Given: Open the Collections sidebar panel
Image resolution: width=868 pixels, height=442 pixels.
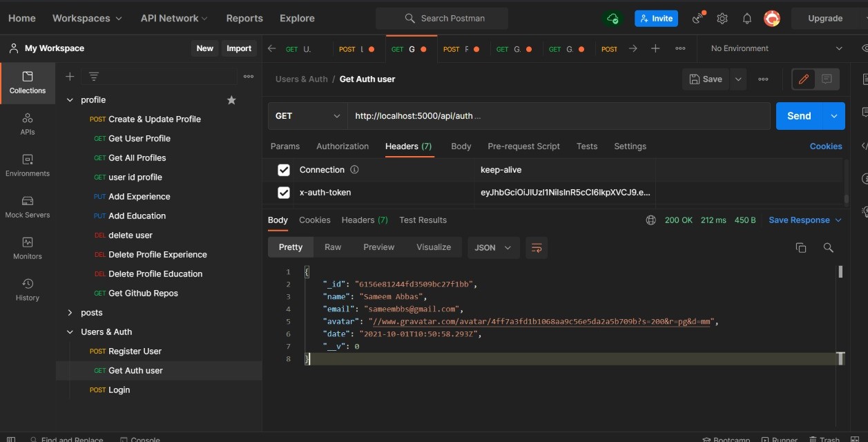Looking at the screenshot, I should [x=28, y=83].
